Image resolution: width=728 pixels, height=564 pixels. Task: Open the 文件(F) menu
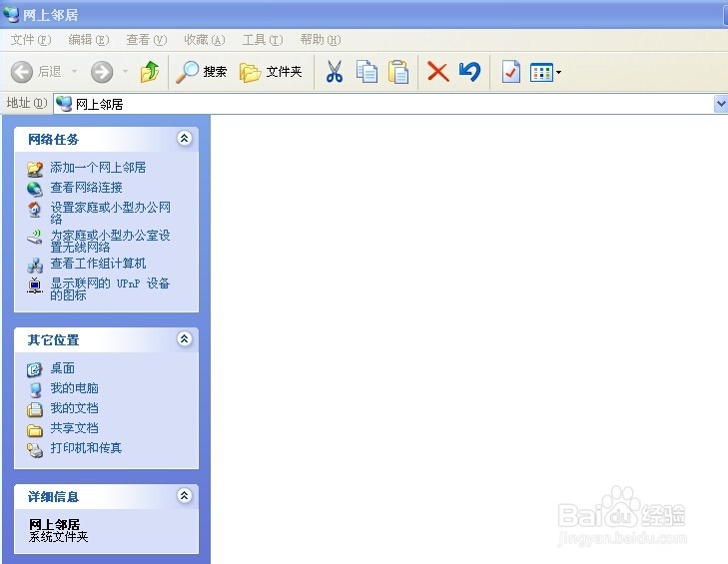tap(31, 40)
